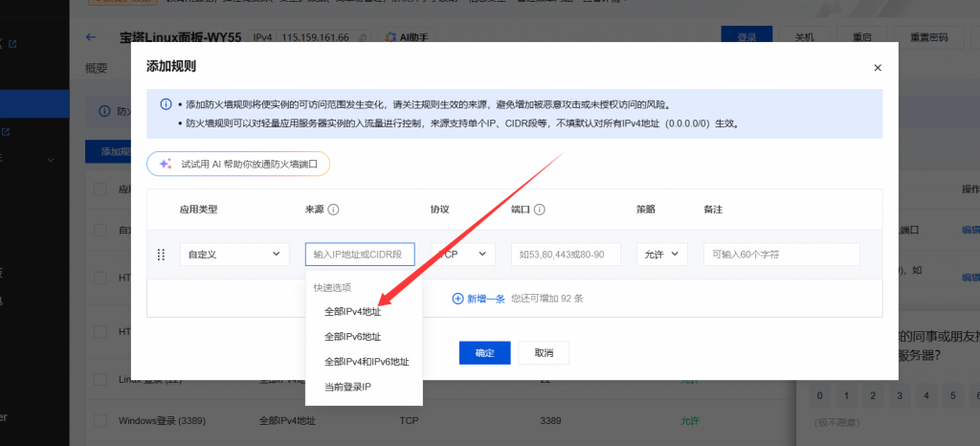Open the AI助手 assistant
Screen dimensions: 980x446
click(x=407, y=37)
